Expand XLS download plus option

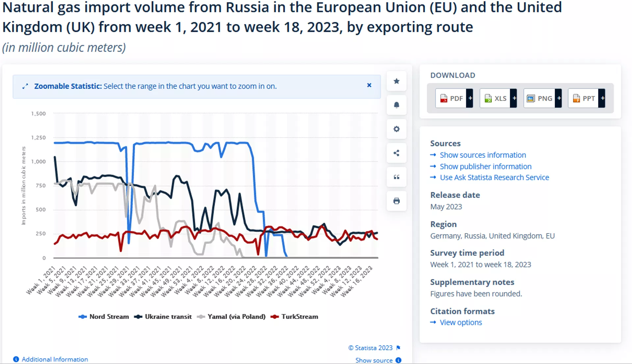(x=514, y=98)
